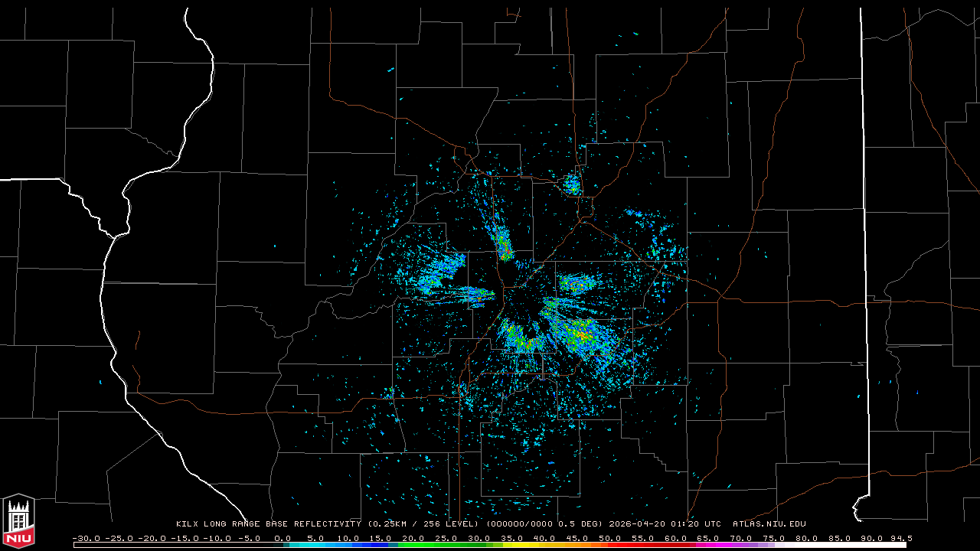The image size is (980, 551).
Task: Click the NIU castle logo
Action: pos(18,521)
